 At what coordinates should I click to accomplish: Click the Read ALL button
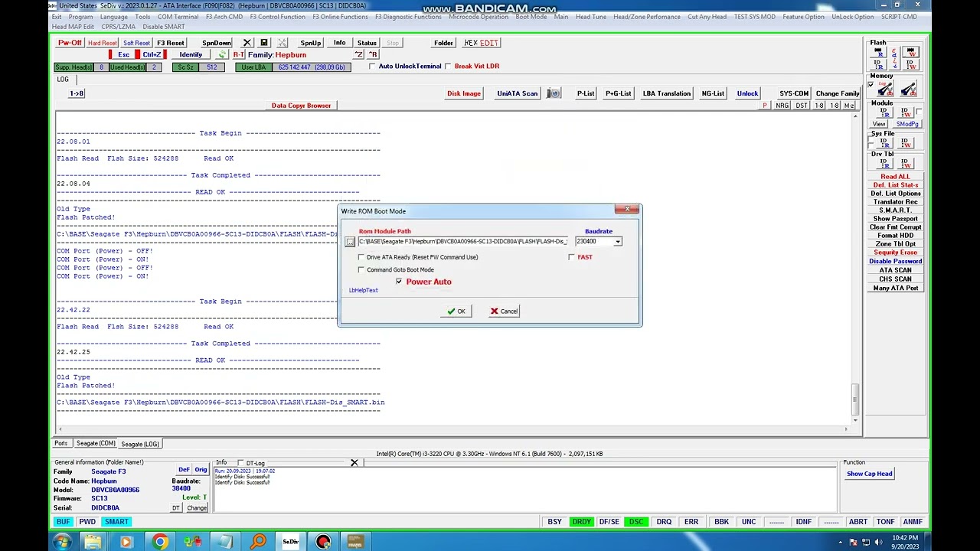[x=895, y=177]
